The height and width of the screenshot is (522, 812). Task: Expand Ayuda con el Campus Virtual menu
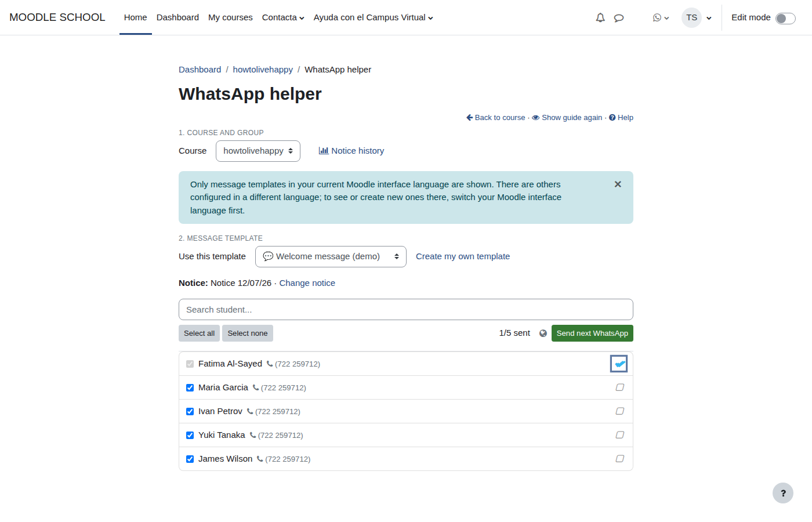[x=374, y=17]
